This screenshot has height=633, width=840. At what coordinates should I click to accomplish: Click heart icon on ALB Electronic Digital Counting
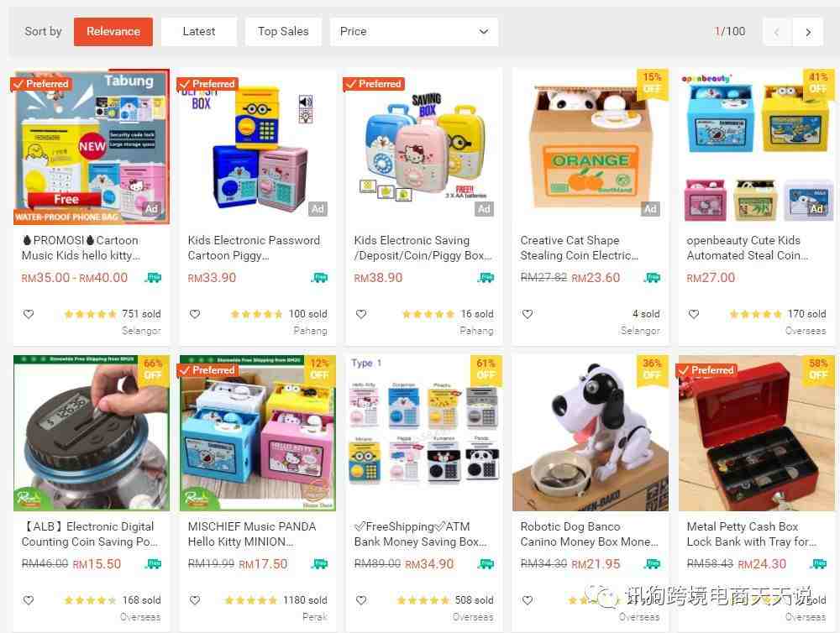pyautogui.click(x=29, y=599)
